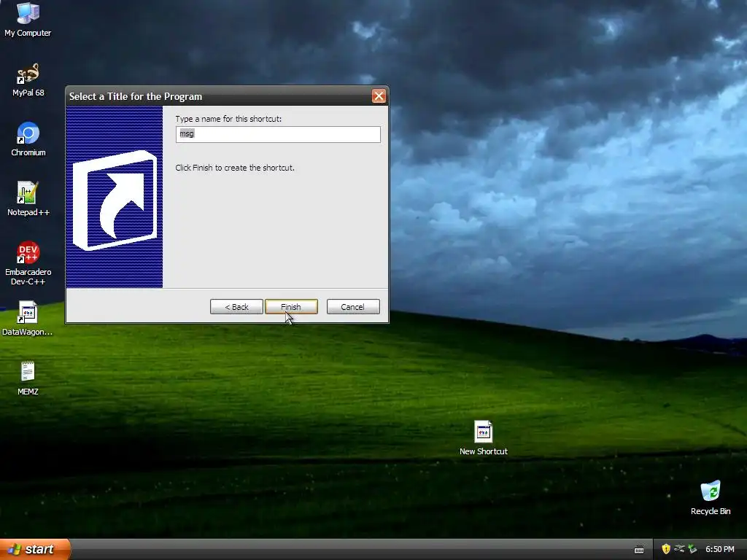Click the on-screen keyboard icon in taskbar

click(x=639, y=550)
